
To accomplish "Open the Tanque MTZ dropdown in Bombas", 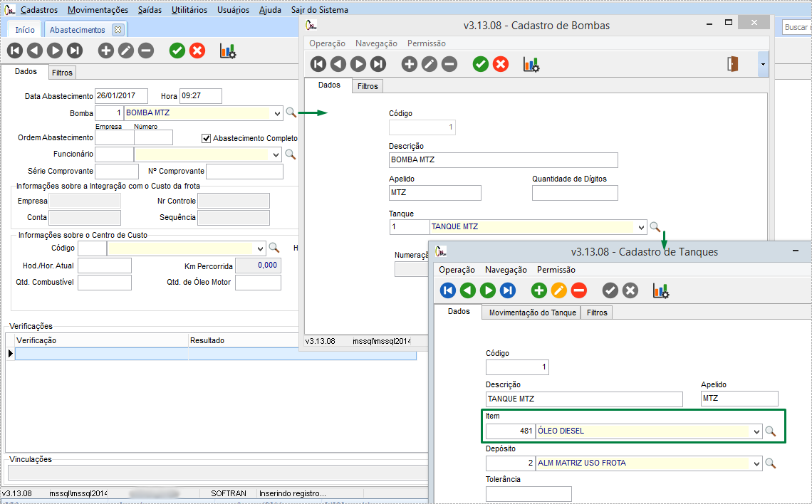I will coord(641,227).
